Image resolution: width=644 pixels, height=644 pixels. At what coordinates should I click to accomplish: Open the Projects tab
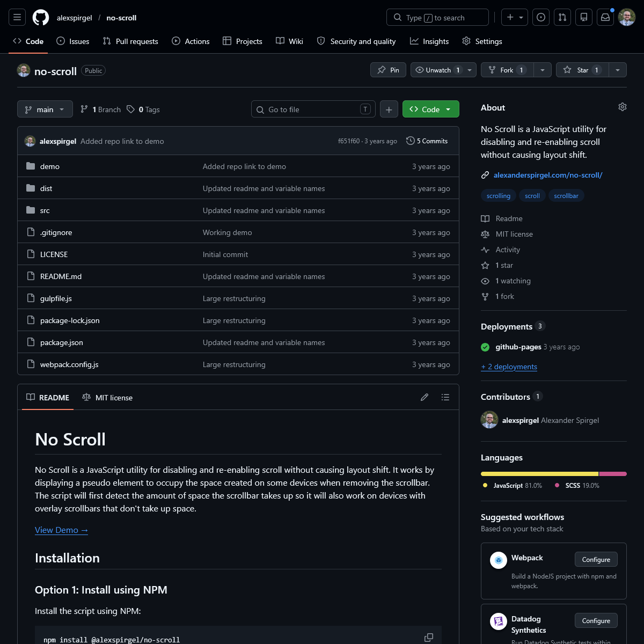(x=243, y=41)
